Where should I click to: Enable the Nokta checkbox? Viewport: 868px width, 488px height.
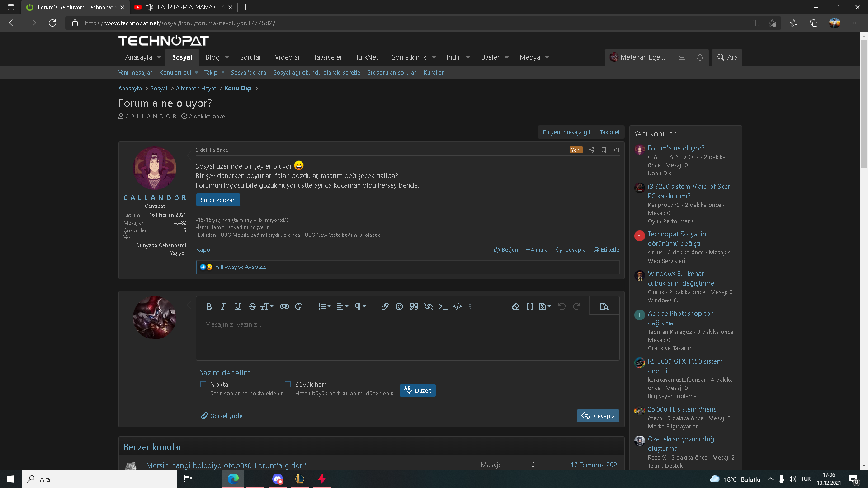[x=203, y=385]
